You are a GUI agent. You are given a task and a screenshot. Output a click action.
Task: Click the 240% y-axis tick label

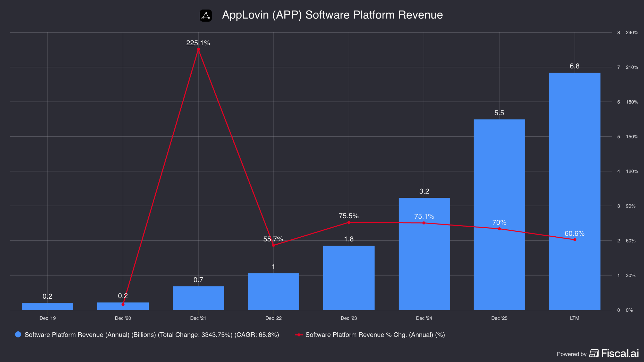pyautogui.click(x=632, y=33)
